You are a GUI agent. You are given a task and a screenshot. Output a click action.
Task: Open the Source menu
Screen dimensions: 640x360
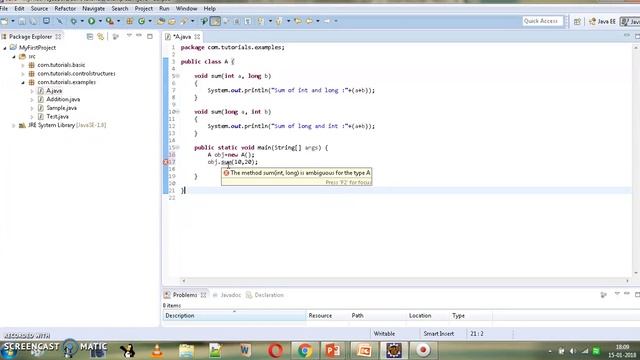(39, 8)
